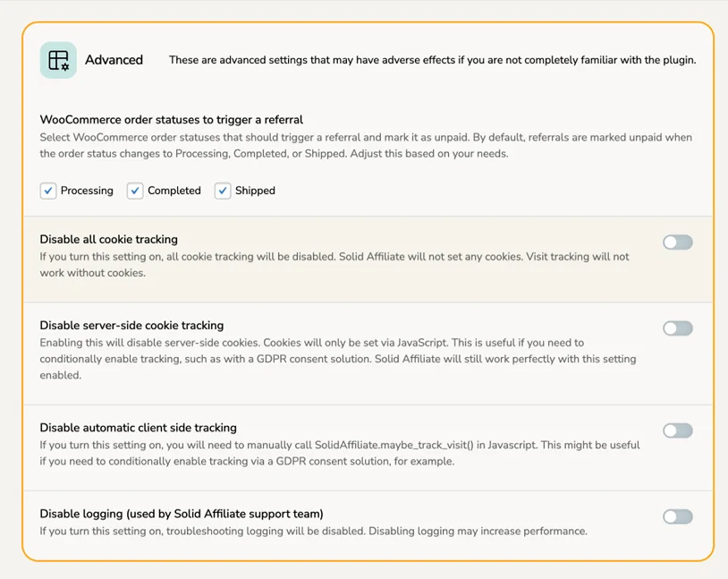Uncheck the Completed order status checkbox
Screen dimensions: 728x579
[x=135, y=191]
